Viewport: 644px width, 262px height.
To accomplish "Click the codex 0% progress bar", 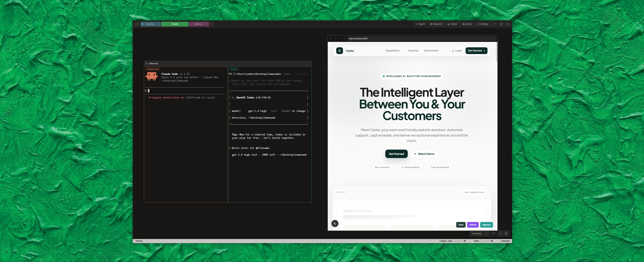I will click(x=484, y=241).
